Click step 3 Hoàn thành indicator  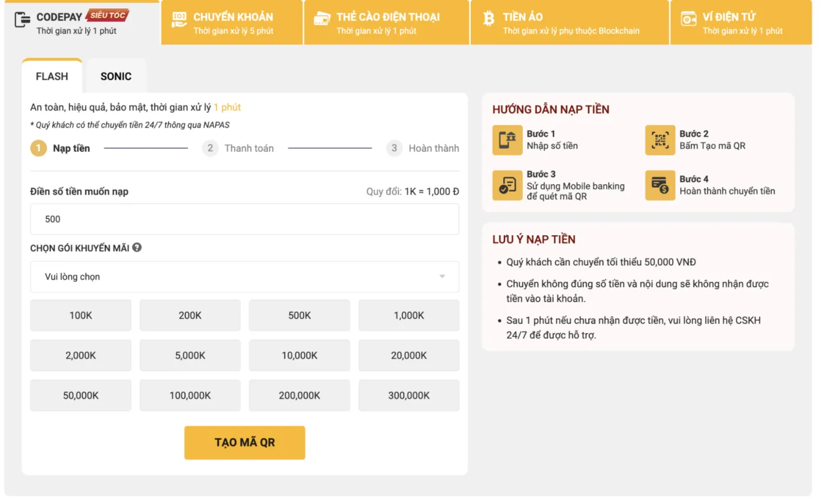[x=423, y=148]
